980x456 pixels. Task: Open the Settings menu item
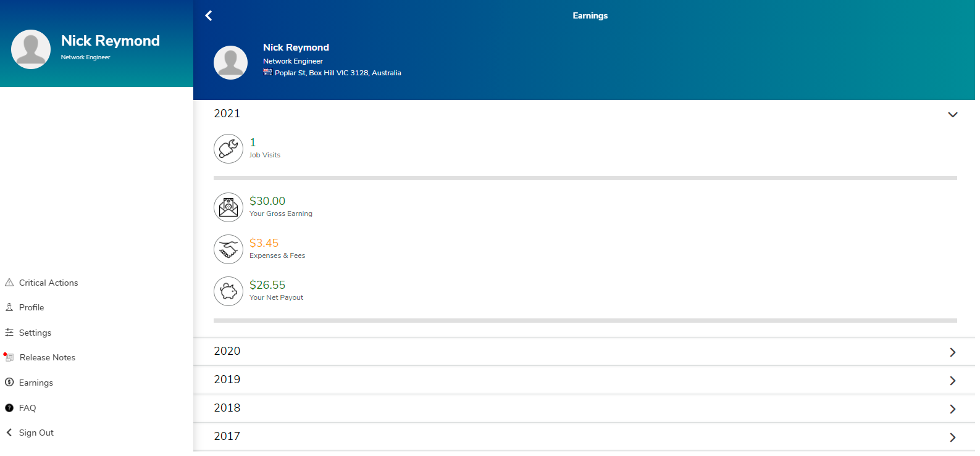click(x=35, y=333)
